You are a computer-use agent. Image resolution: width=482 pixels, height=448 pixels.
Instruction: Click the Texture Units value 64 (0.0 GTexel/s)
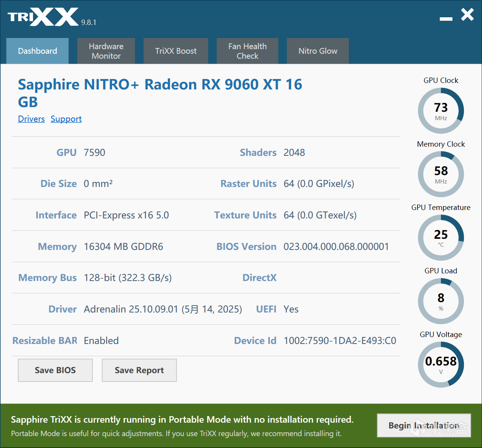click(320, 215)
